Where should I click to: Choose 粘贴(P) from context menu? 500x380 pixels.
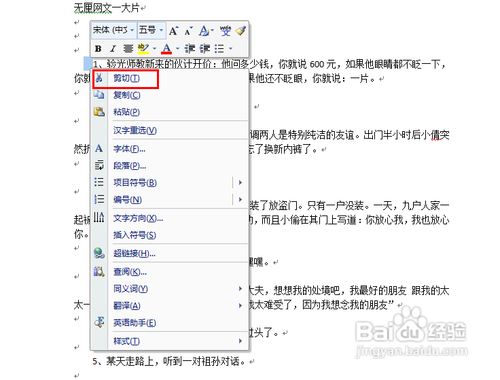[x=170, y=112]
